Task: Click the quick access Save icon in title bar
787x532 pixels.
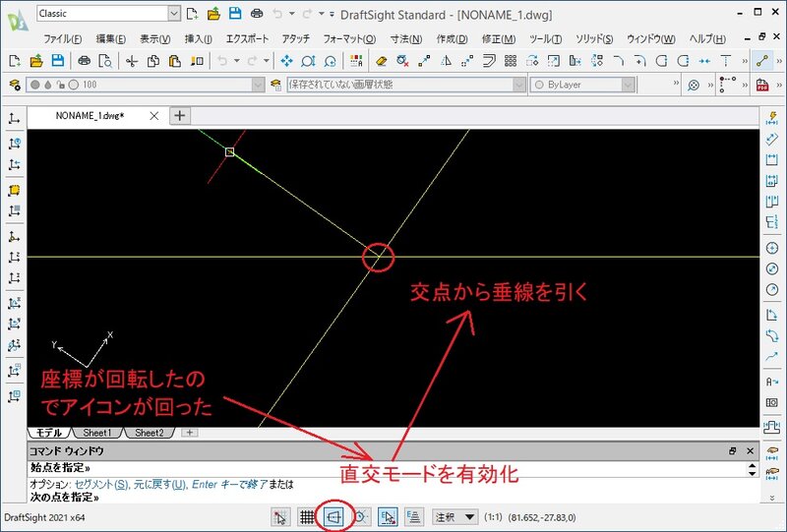Action: (235, 14)
